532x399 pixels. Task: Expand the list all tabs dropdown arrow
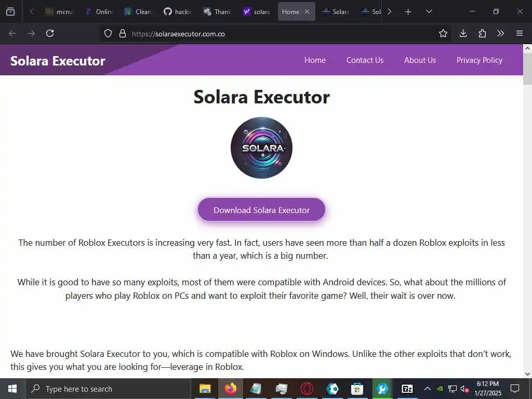click(429, 11)
